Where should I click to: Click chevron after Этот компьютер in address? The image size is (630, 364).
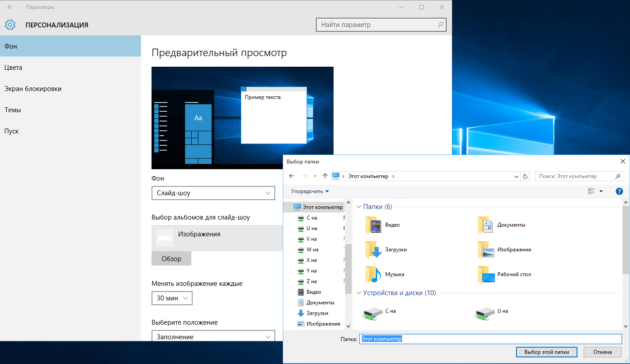[393, 176]
